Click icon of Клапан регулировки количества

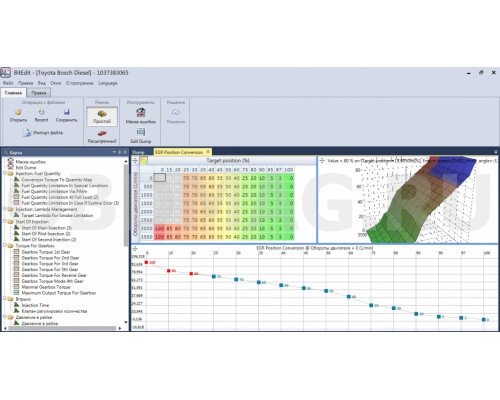click(x=16, y=311)
